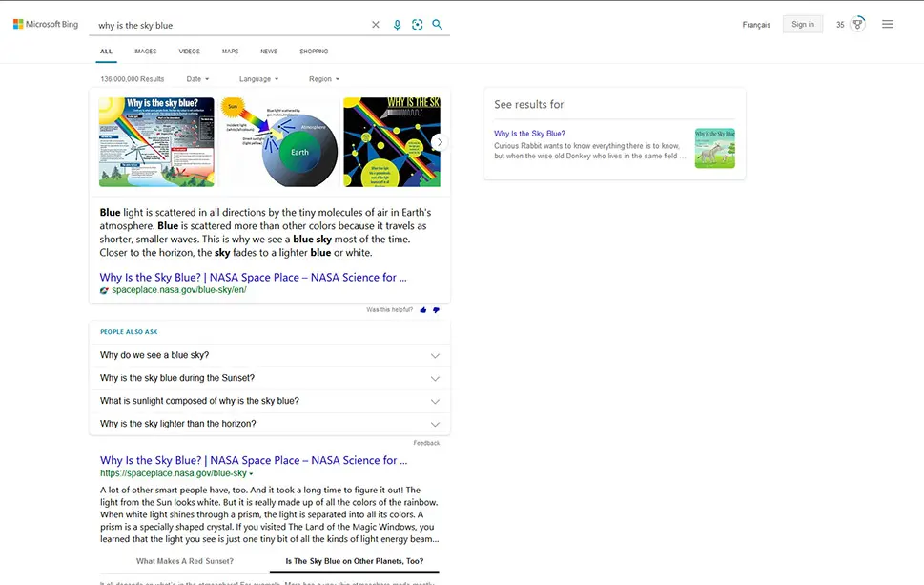Viewport: 924px width, 585px height.
Task: Open the black rainbow infographic image
Action: (392, 142)
